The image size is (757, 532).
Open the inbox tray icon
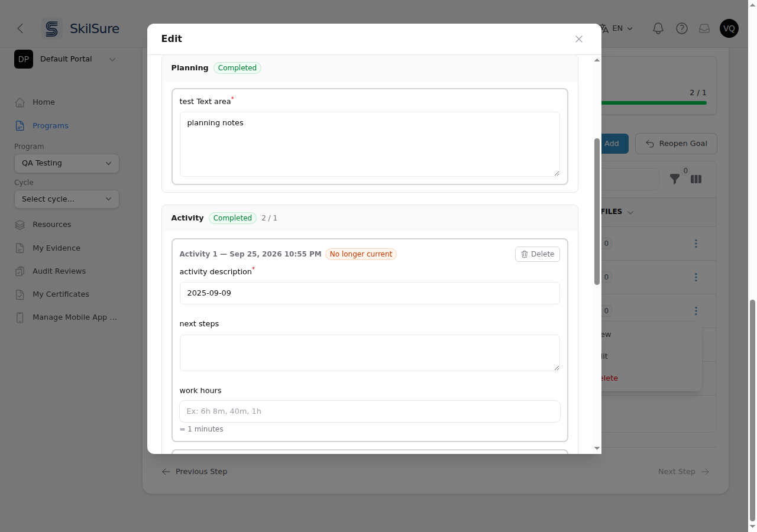point(704,28)
